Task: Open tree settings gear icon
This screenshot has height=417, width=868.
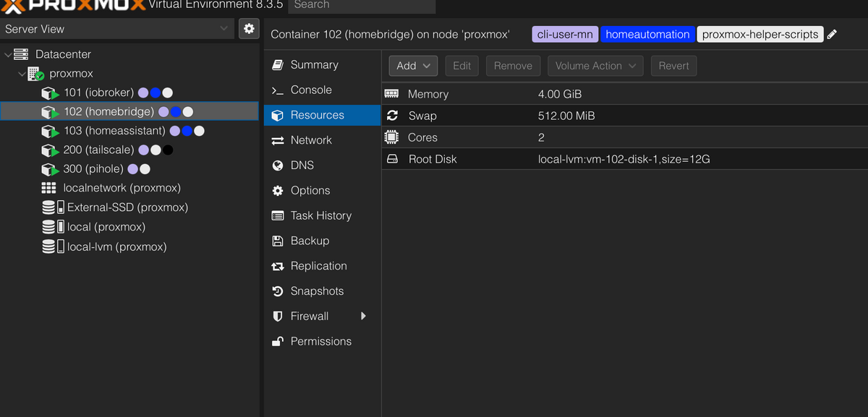Action: (x=249, y=29)
